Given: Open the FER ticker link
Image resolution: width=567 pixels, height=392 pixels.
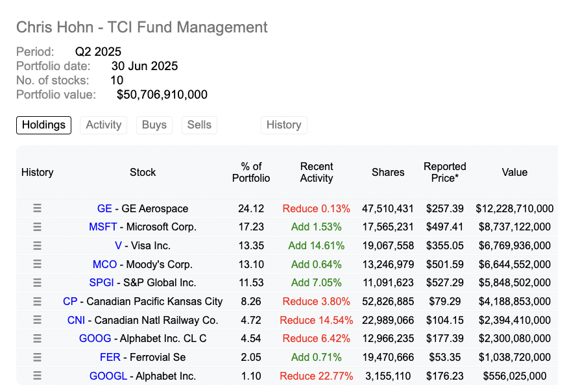Looking at the screenshot, I should pos(110,358).
